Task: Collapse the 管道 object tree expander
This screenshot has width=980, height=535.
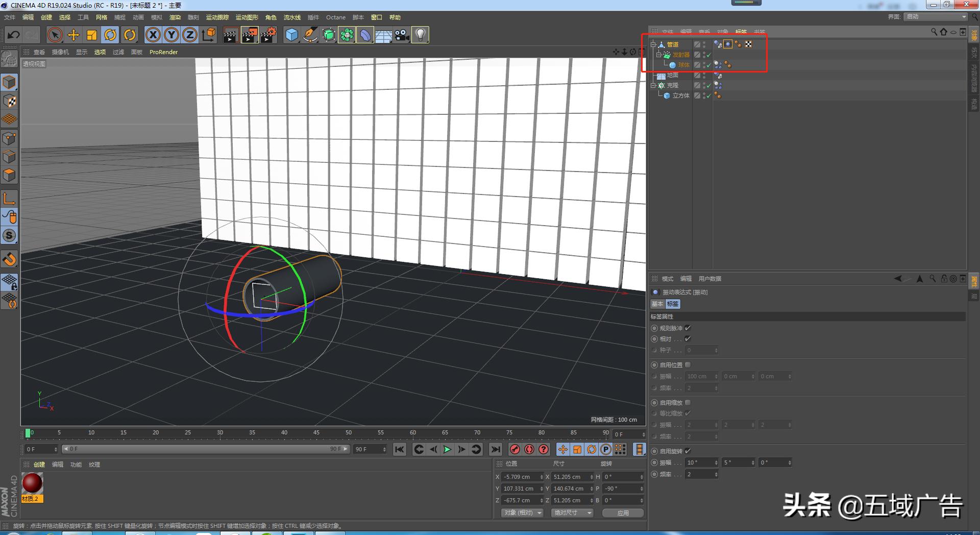Action: (x=654, y=44)
